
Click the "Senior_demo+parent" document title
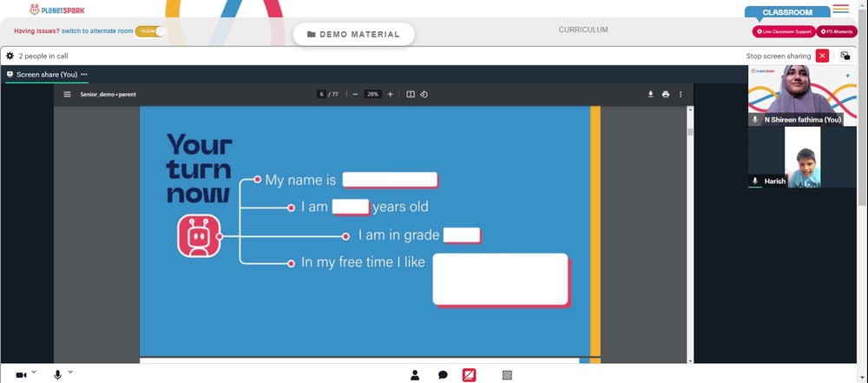coord(108,94)
